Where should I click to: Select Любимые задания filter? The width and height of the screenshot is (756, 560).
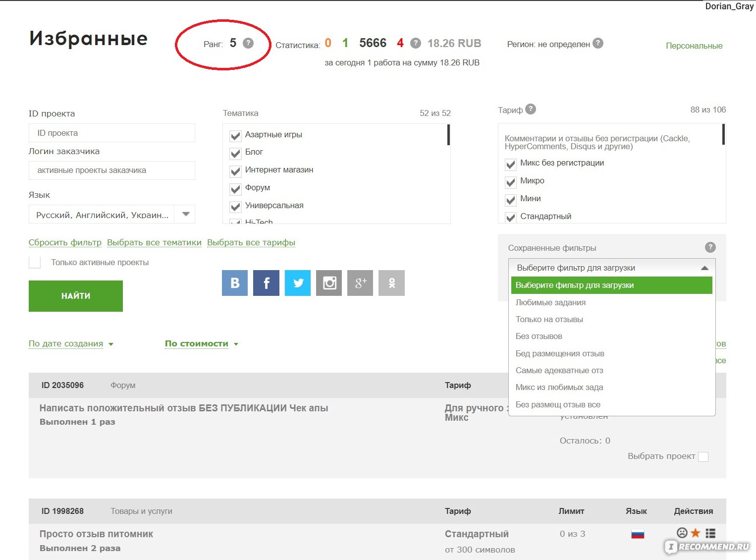point(612,302)
